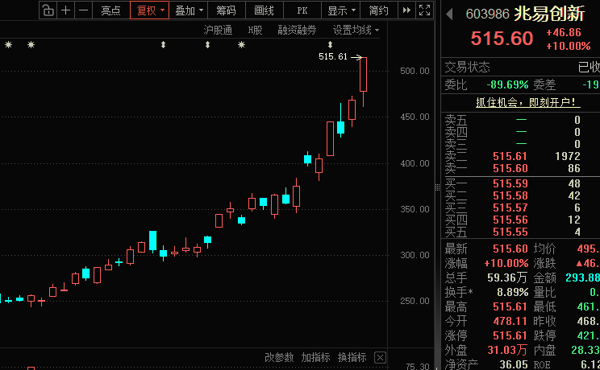This screenshot has width=600, height=370.
Task: Click the 抓住机会，即刻开户 link
Action: pyautogui.click(x=528, y=103)
